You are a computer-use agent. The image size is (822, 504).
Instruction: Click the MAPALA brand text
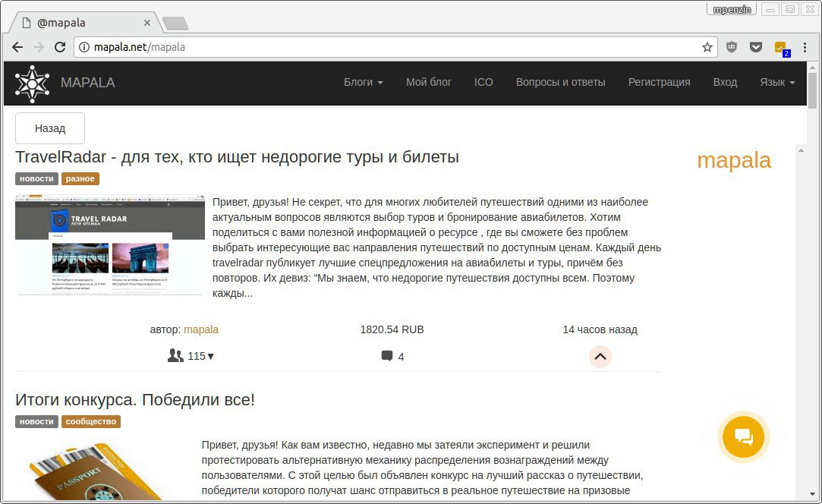87,83
